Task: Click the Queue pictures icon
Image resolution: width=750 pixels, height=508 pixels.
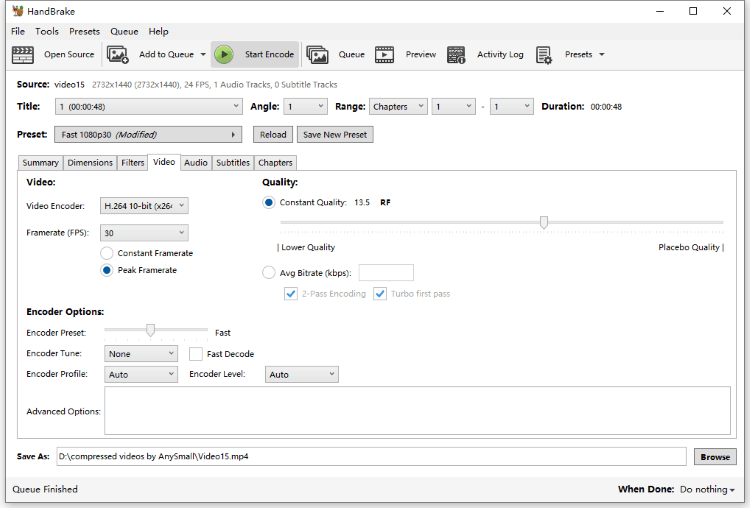Action: coord(317,55)
